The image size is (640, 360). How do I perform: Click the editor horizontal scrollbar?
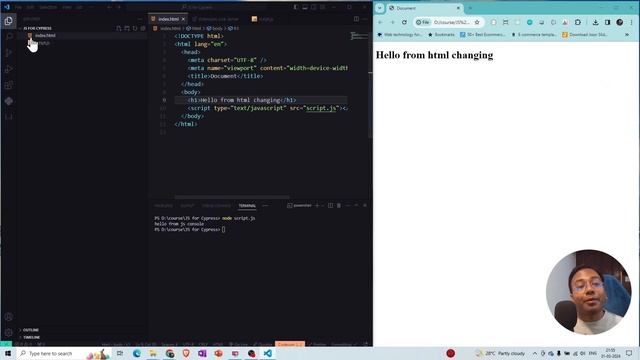pyautogui.click(x=232, y=197)
